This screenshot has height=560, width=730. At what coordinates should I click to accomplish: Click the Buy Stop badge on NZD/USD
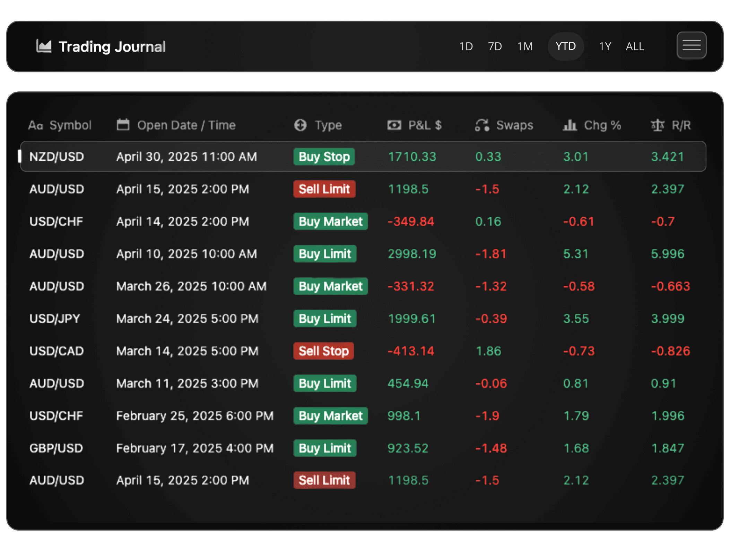pyautogui.click(x=324, y=157)
